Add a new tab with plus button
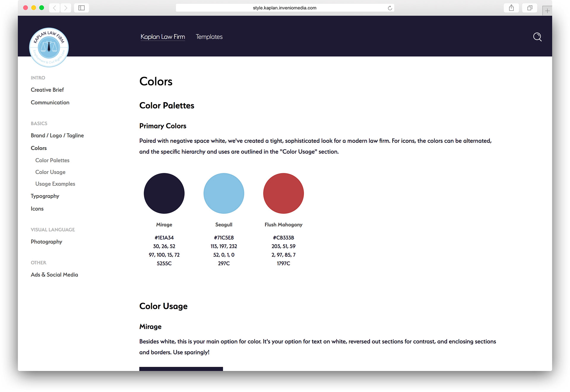The width and height of the screenshot is (570, 392). pos(547,11)
